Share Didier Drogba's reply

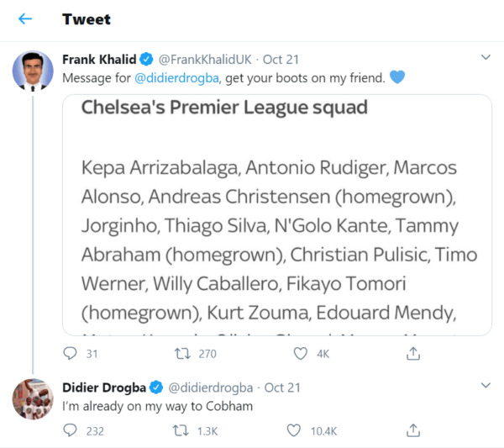point(412,430)
